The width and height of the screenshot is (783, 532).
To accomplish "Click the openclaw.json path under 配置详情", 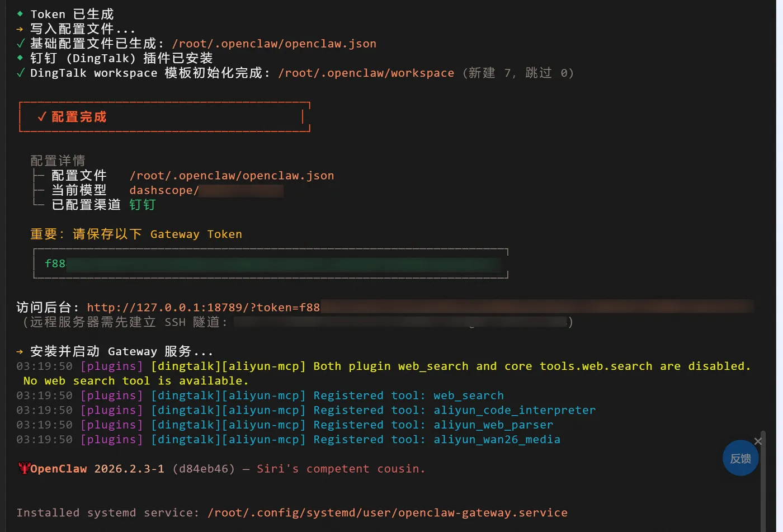I will tap(232, 176).
